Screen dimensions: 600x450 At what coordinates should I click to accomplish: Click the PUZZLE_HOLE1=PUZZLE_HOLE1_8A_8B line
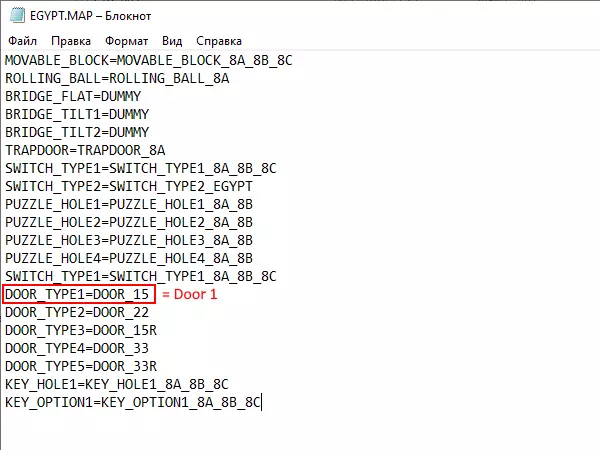[x=129, y=204]
